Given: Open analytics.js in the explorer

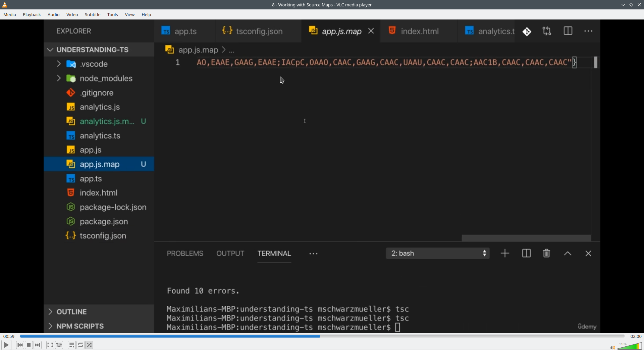Looking at the screenshot, I should tap(99, 107).
